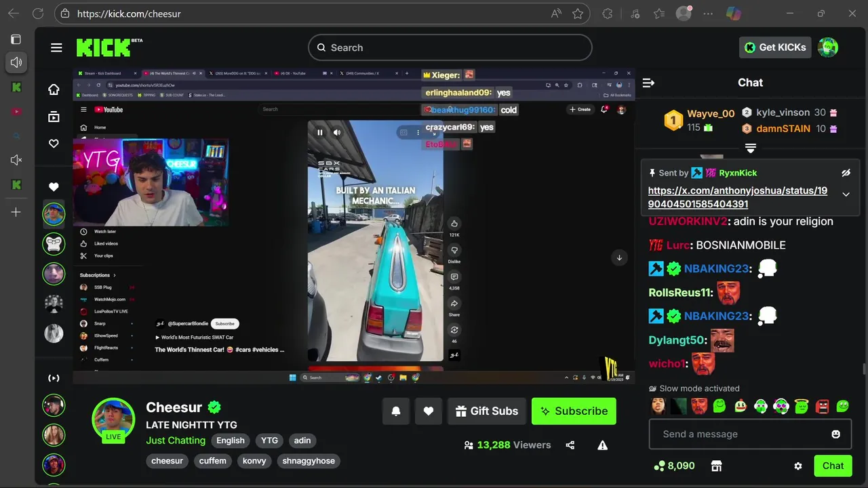Open the channel points shop icon
The image size is (868, 488).
coord(716,466)
